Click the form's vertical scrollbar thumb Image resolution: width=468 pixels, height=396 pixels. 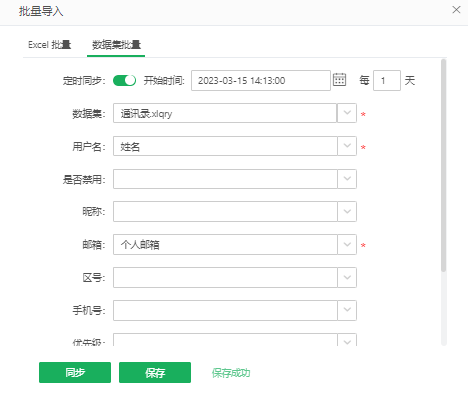tap(443, 165)
